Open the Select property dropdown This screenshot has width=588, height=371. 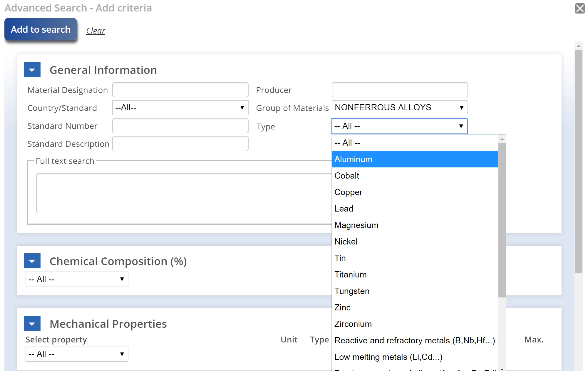coord(77,354)
